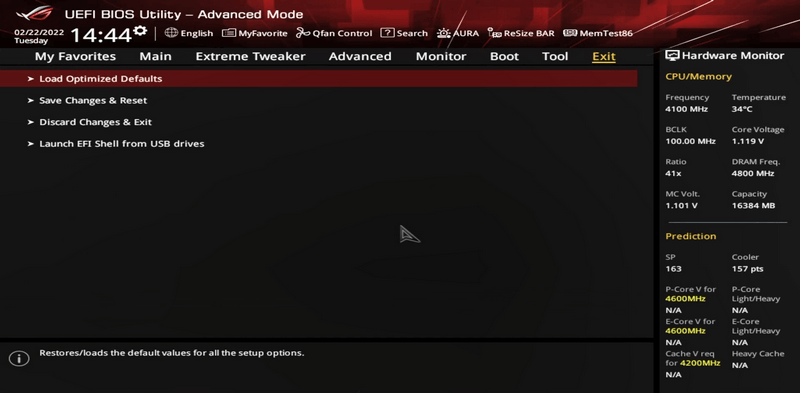Click the SP value 163
The height and width of the screenshot is (393, 800).
(x=673, y=269)
